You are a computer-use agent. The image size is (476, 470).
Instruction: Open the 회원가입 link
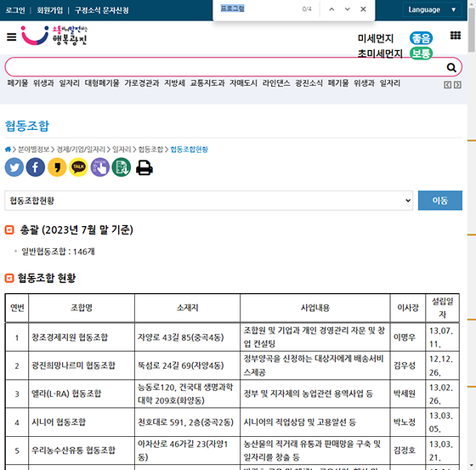coord(50,10)
